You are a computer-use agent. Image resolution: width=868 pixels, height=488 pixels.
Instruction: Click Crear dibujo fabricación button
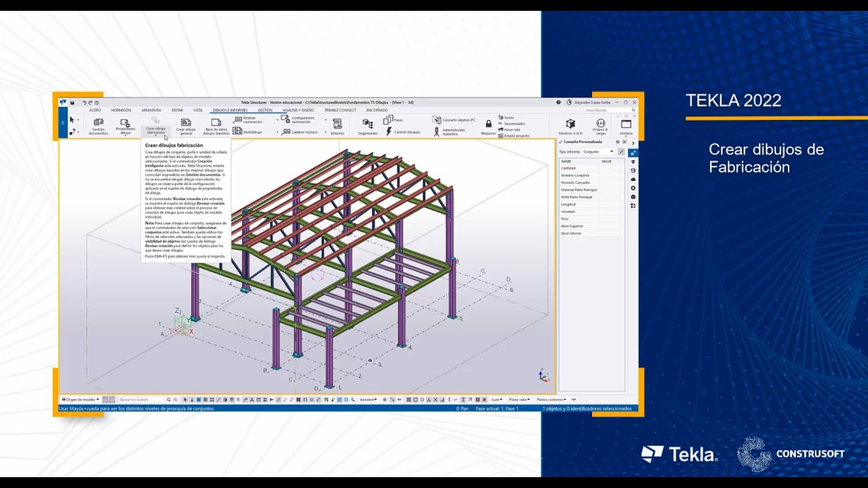(x=155, y=125)
